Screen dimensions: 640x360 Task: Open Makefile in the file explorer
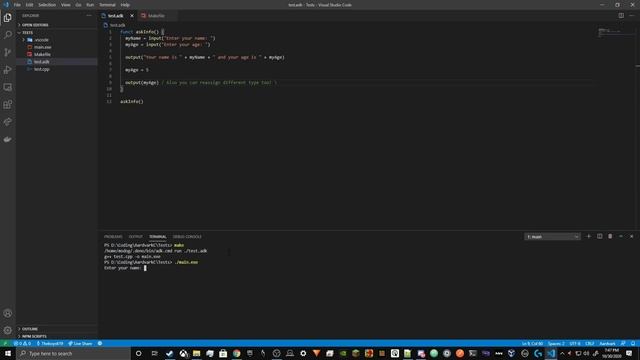tap(42, 54)
